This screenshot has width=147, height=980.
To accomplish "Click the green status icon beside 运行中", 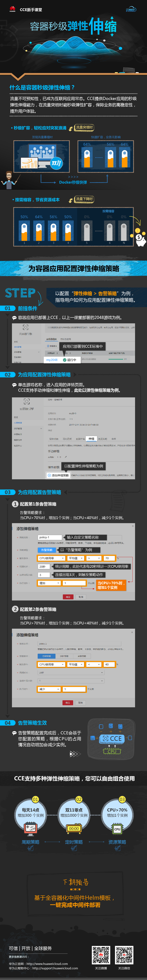I will click(64, 359).
